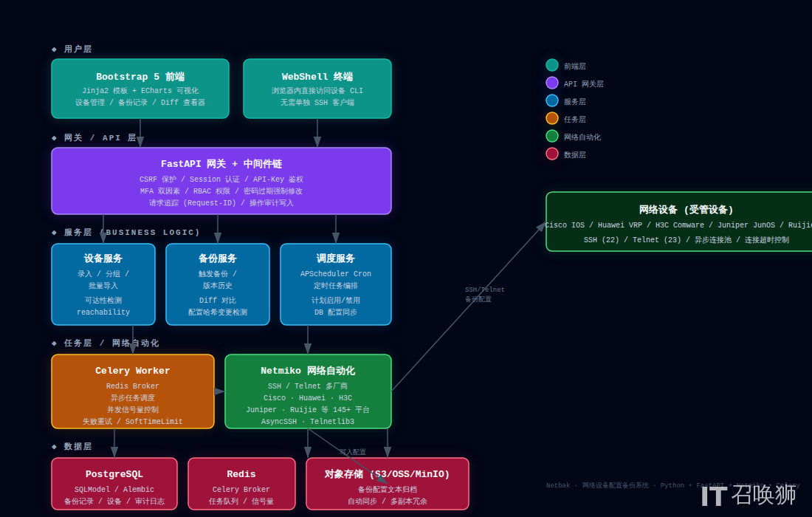Click the DB 配置同步 text
Image resolution: width=812 pixels, height=517 pixels.
click(336, 312)
